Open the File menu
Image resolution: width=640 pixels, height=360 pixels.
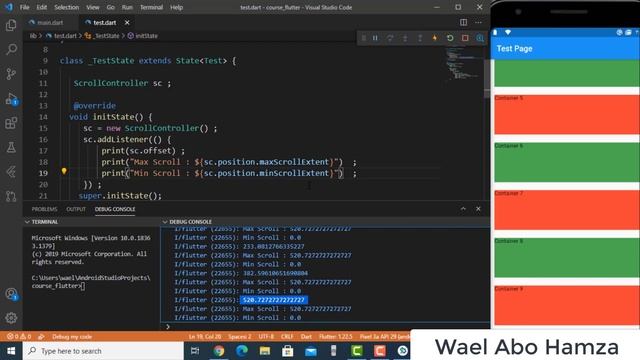point(24,7)
